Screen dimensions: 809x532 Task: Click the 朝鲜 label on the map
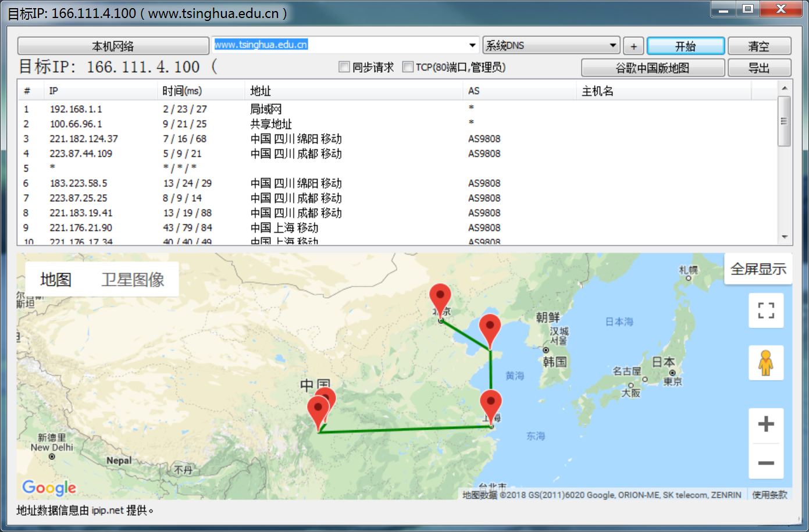click(x=548, y=317)
